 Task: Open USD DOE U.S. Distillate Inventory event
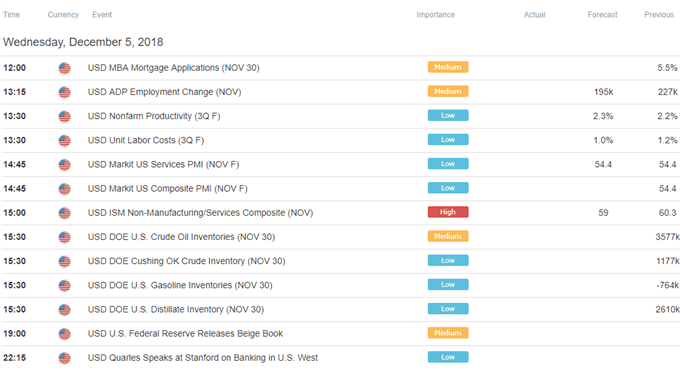pos(176,310)
